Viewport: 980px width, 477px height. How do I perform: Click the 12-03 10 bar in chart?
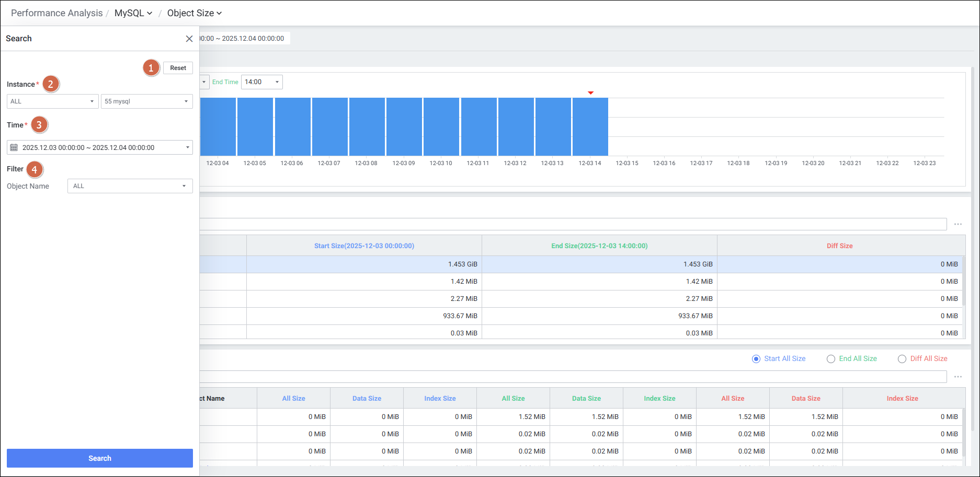(441, 126)
